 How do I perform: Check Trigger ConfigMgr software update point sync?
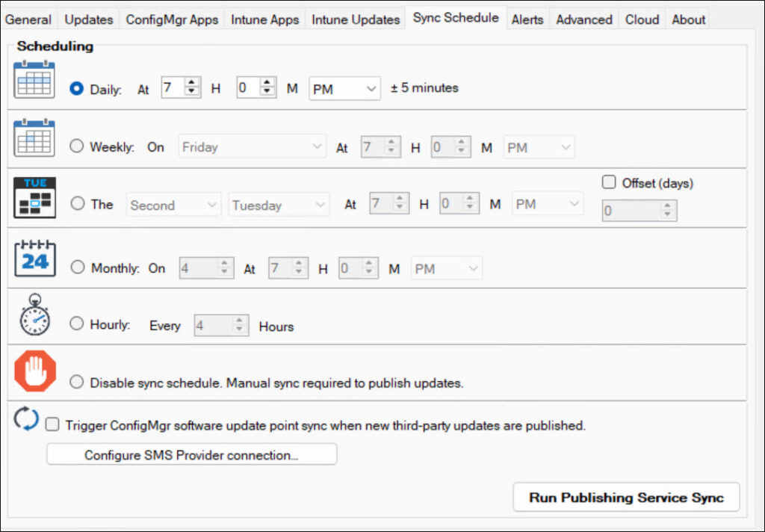click(x=52, y=425)
